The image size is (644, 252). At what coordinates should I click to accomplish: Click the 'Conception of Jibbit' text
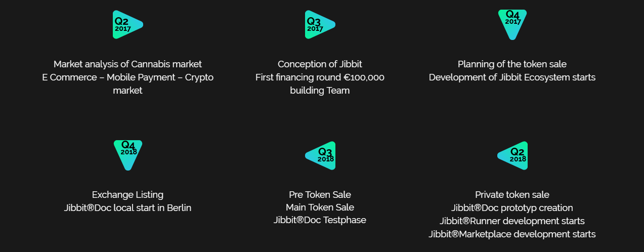(320, 64)
